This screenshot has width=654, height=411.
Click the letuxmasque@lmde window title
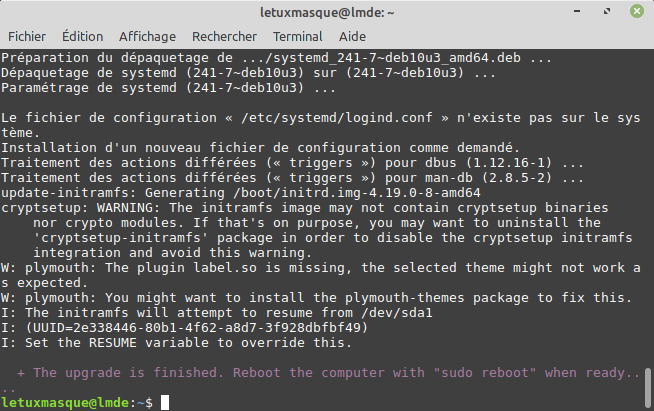[x=327, y=12]
